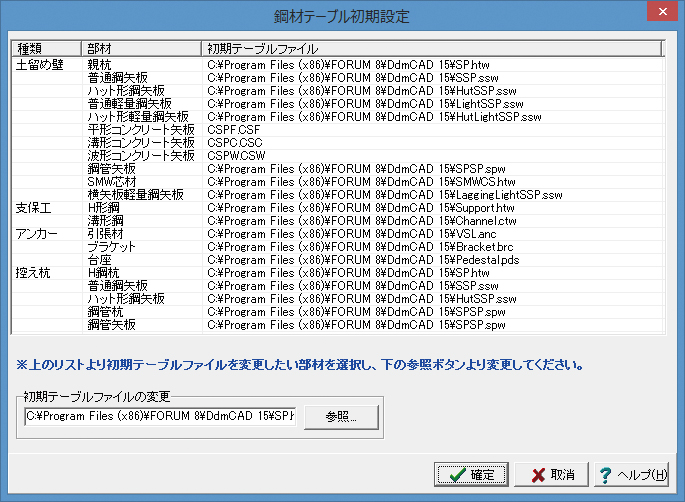
Task: Click the HutLightSSP.ssw file path
Action: [x=374, y=117]
